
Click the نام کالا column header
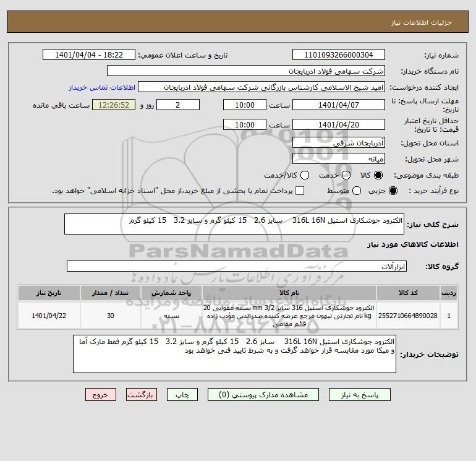[289, 293]
